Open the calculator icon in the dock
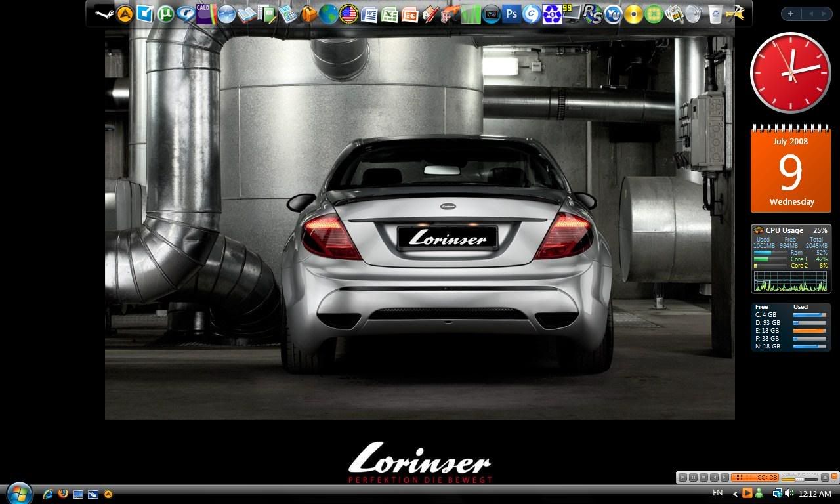This screenshot has width=840, height=504. 287,14
